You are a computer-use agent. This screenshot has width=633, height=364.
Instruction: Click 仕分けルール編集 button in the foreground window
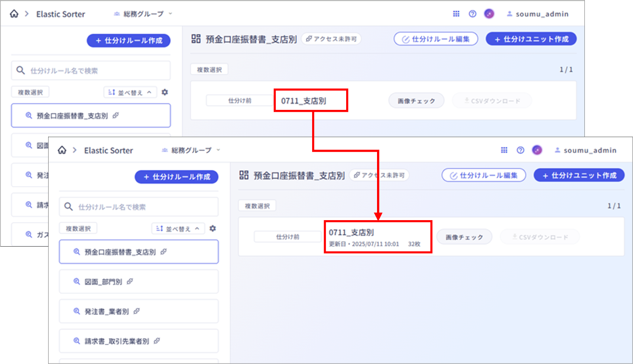click(x=483, y=175)
